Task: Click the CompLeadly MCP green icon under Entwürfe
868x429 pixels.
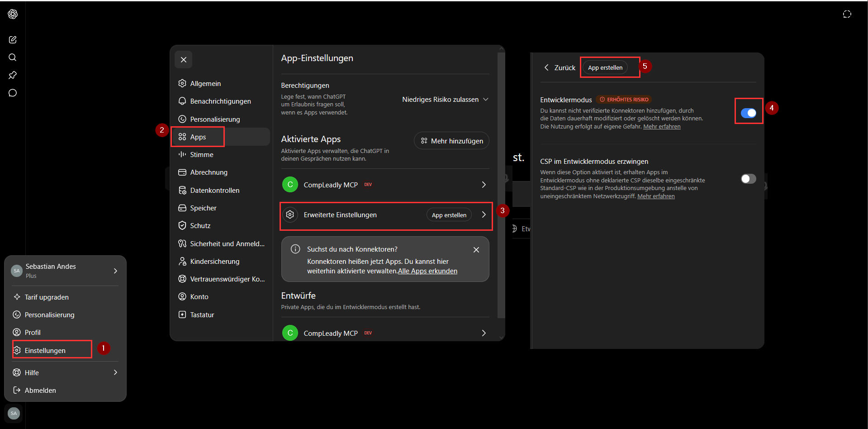Action: [290, 333]
